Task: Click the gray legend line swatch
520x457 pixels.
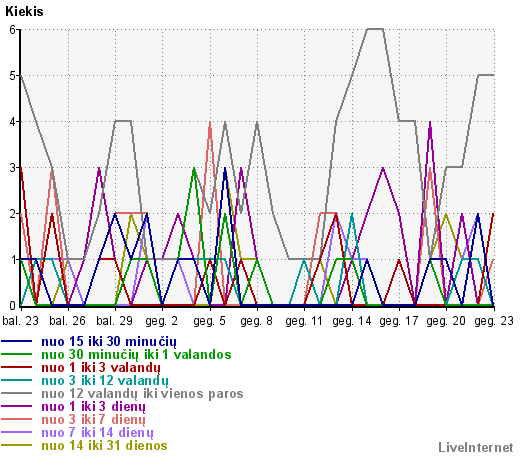Action: [17, 393]
